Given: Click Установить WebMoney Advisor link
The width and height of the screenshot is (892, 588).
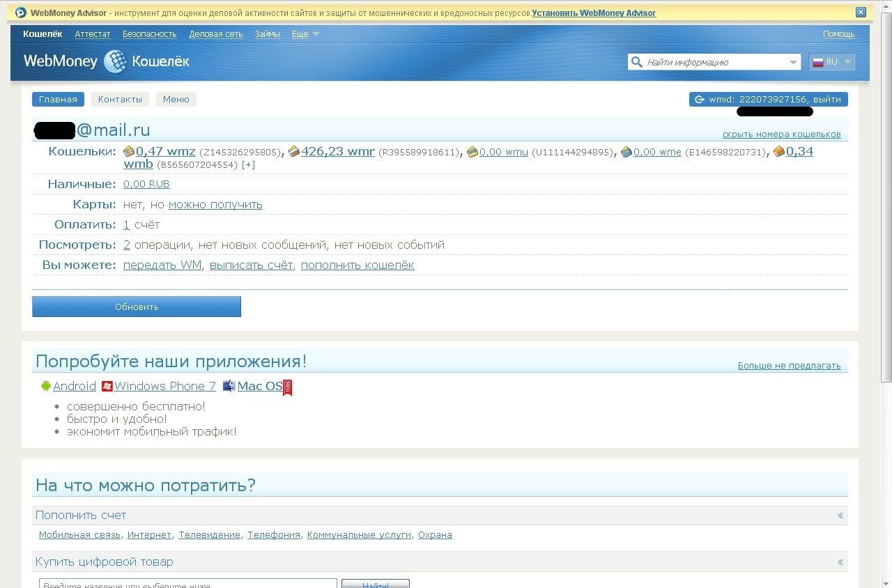Looking at the screenshot, I should [594, 13].
